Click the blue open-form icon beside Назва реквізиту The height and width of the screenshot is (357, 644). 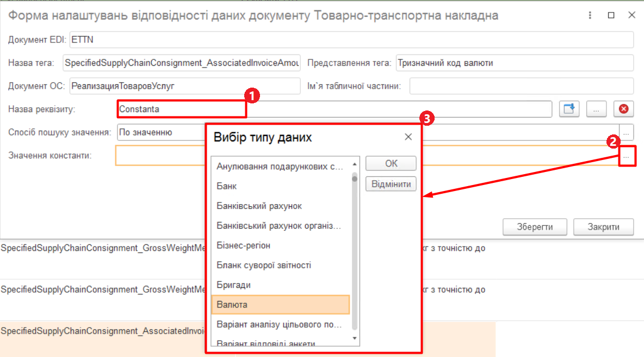tap(569, 109)
